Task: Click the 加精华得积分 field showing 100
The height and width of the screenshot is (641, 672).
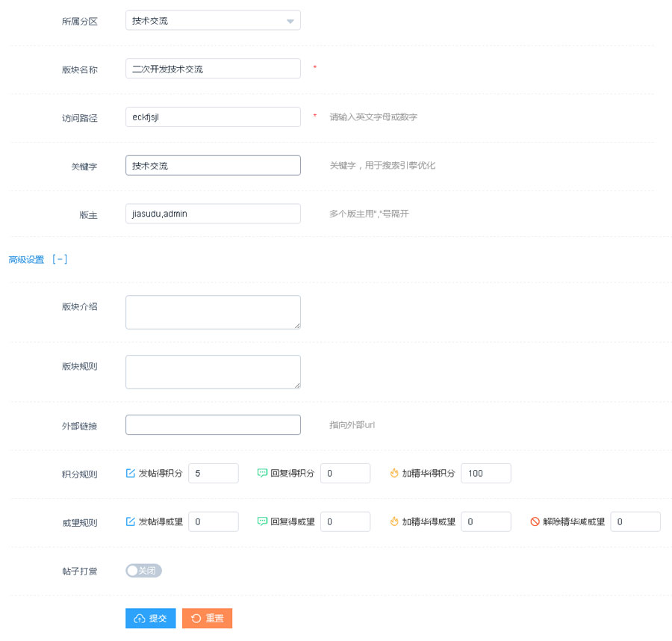Action: (x=485, y=474)
